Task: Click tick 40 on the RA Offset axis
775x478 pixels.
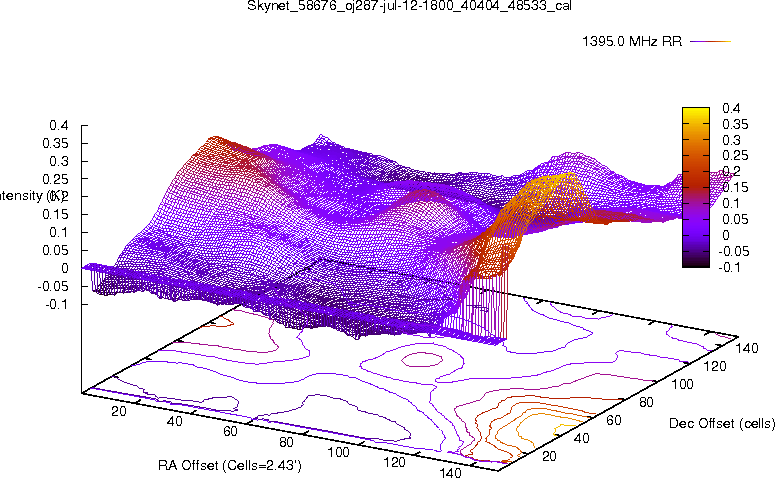Action: click(x=174, y=421)
